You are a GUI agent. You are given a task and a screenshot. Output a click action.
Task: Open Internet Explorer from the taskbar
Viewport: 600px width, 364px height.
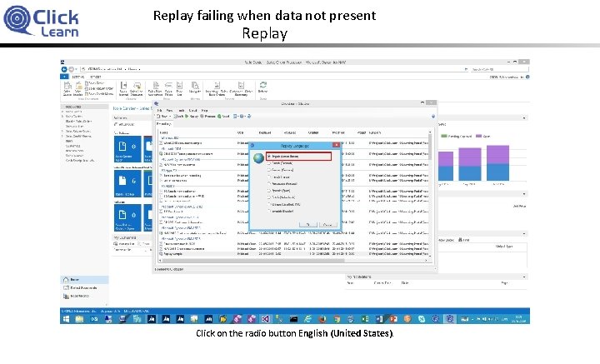click(x=307, y=319)
